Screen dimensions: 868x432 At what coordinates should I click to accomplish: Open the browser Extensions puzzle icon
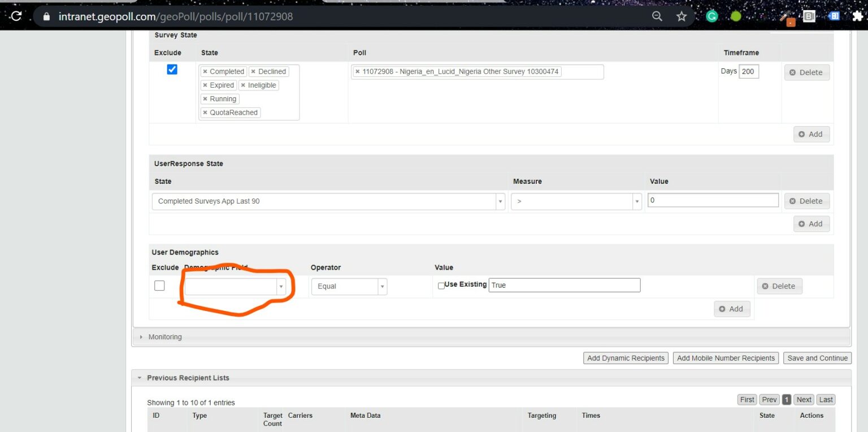[x=857, y=16]
